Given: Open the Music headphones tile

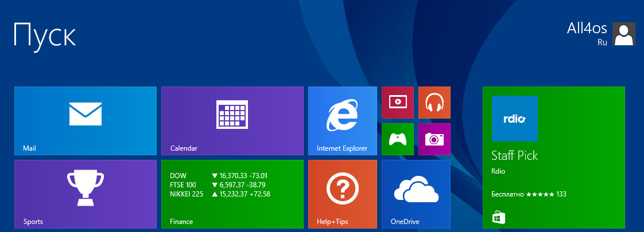Looking at the screenshot, I should pyautogui.click(x=434, y=103).
